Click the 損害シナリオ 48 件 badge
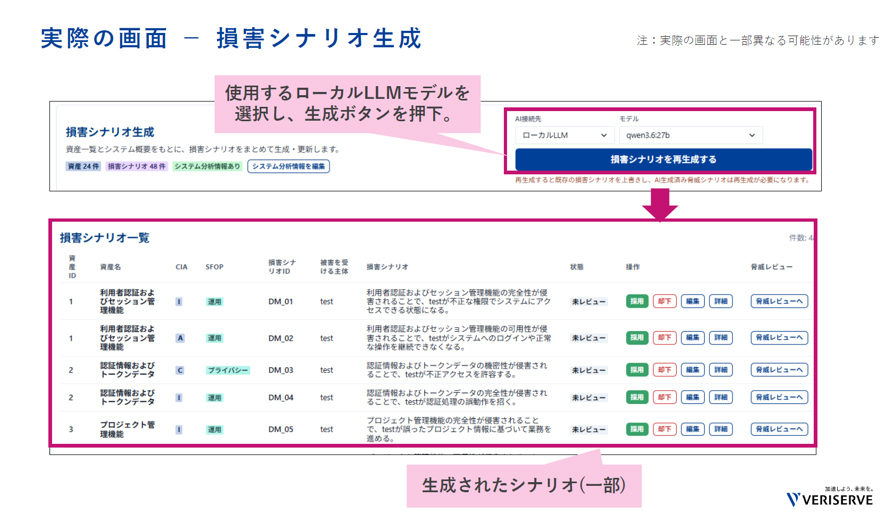Image resolution: width=886 pixels, height=514 pixels. tap(137, 167)
